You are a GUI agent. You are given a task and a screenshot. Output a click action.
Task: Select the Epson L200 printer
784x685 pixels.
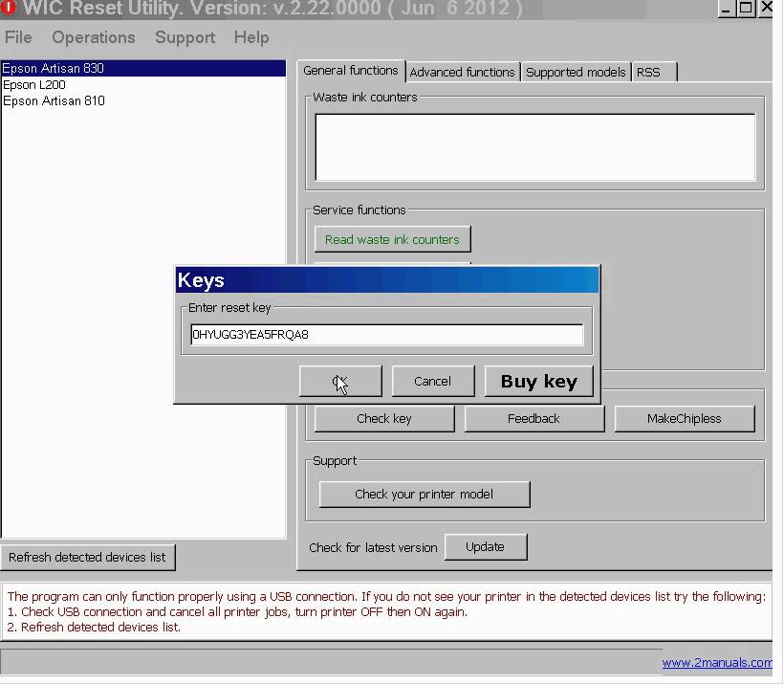pos(33,84)
